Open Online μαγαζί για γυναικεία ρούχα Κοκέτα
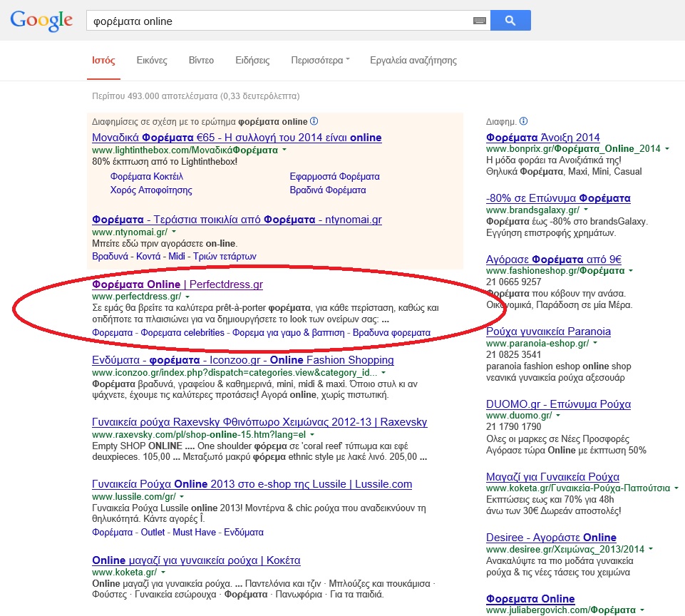Image resolution: width=685 pixels, height=616 pixels. tap(196, 560)
